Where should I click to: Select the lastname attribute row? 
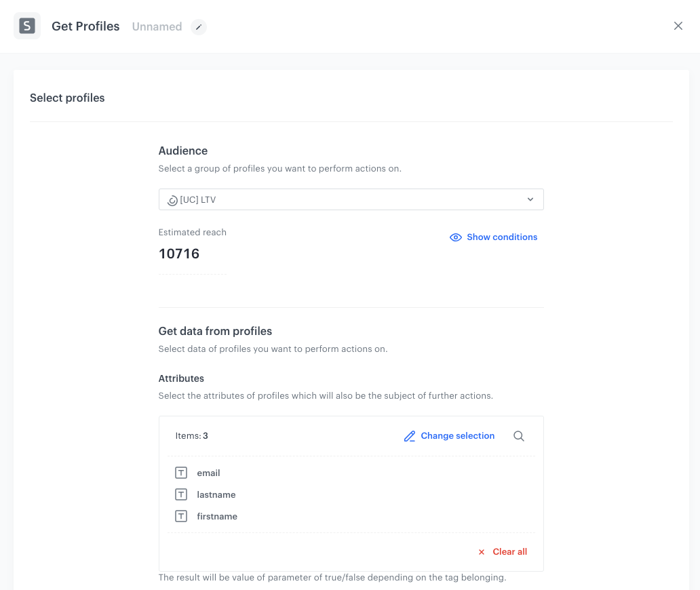tap(216, 494)
